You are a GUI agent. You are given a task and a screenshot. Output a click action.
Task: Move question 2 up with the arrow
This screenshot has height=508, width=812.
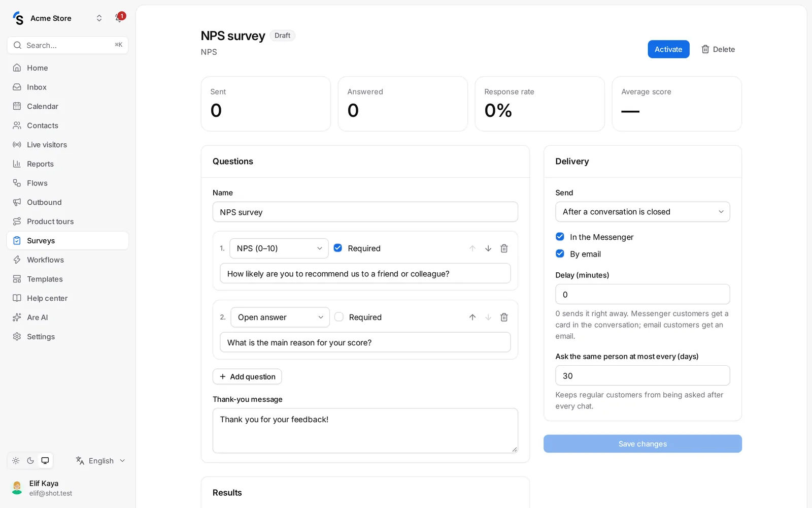click(472, 317)
